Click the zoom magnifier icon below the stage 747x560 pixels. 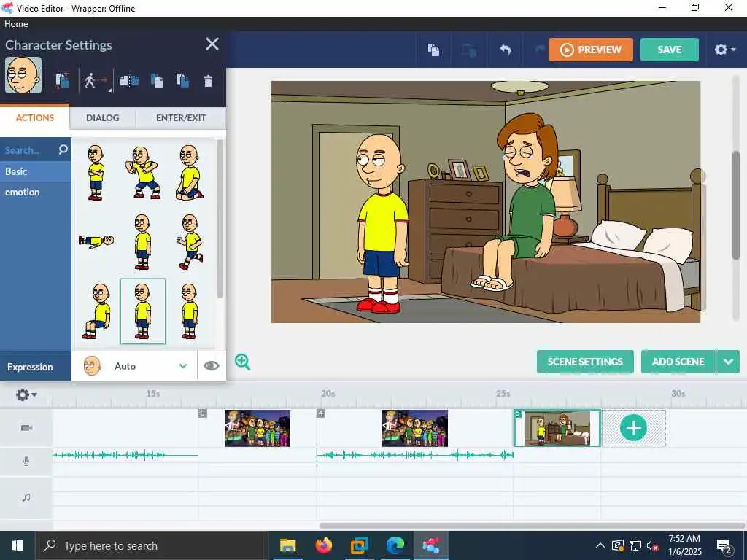pos(242,362)
